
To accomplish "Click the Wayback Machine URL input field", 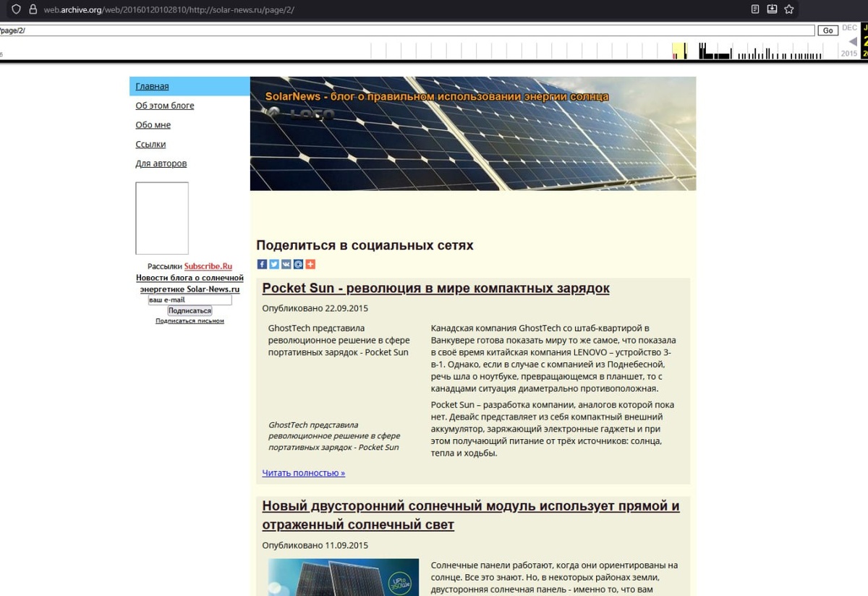I will (x=407, y=30).
